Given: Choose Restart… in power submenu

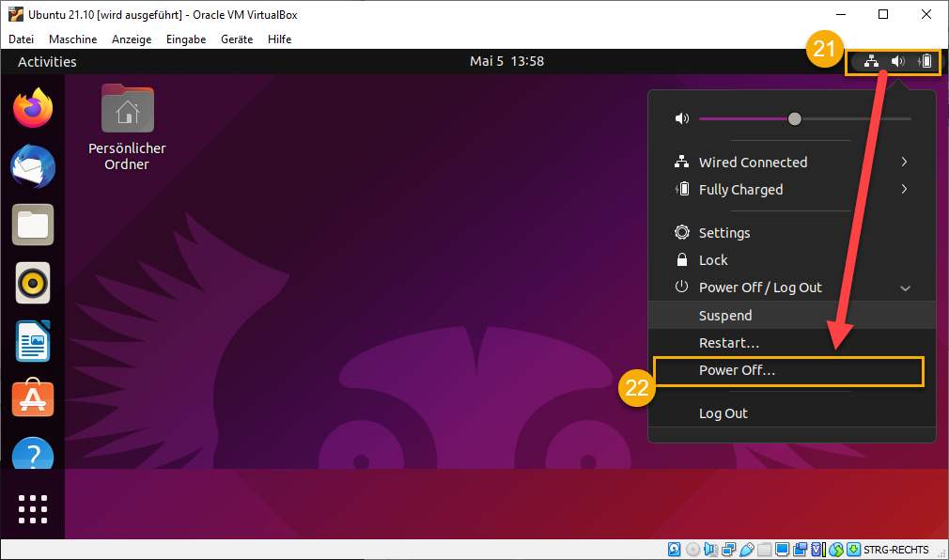Looking at the screenshot, I should (x=792, y=343).
